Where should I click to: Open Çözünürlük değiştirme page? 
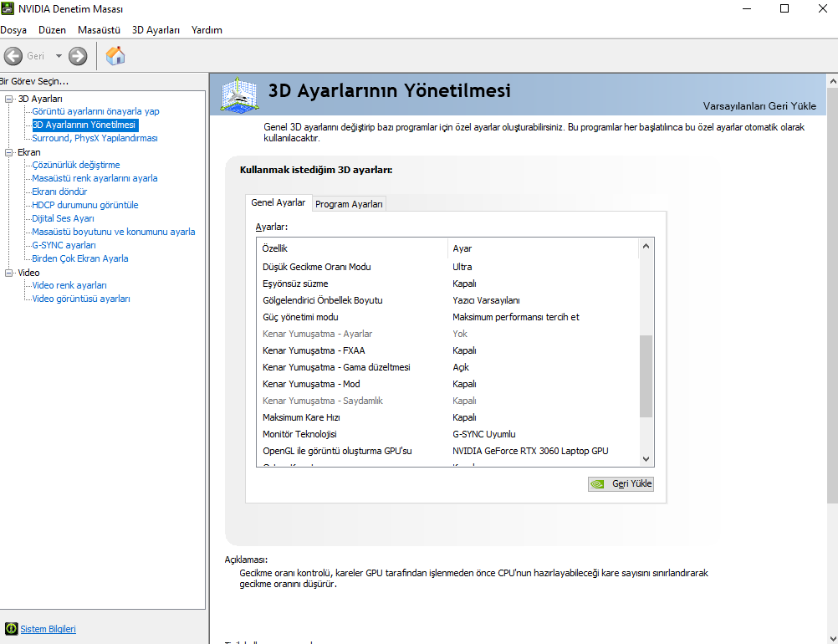click(76, 165)
